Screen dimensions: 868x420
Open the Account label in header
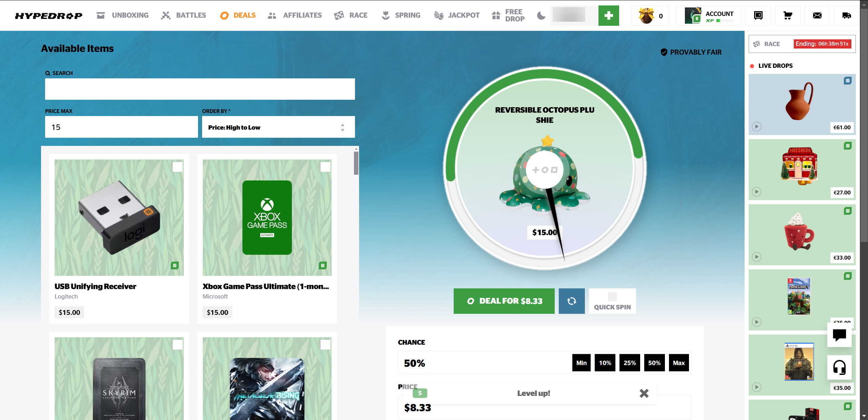coord(719,14)
